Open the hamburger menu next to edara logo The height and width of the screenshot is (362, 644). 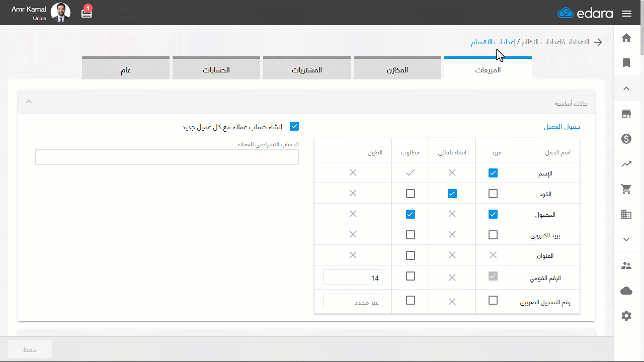[x=627, y=14]
